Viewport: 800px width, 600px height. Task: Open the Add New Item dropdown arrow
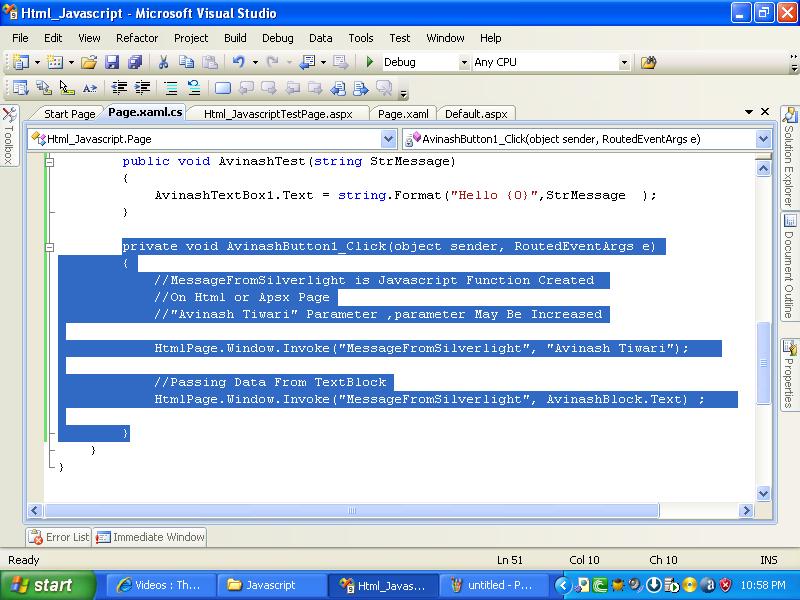(x=71, y=63)
